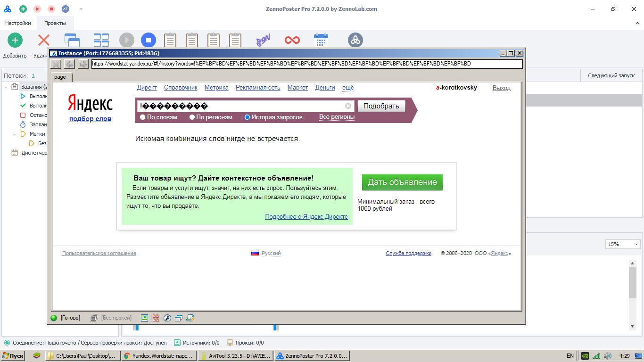
Task: Click the small pink stop icon in title bar
Action: (51, 9)
